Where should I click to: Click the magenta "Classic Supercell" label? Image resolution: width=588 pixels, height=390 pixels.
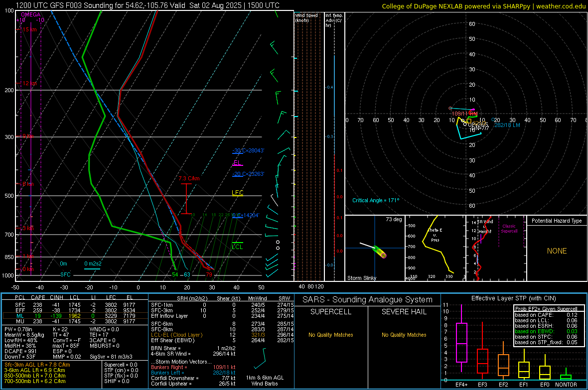pos(509,229)
